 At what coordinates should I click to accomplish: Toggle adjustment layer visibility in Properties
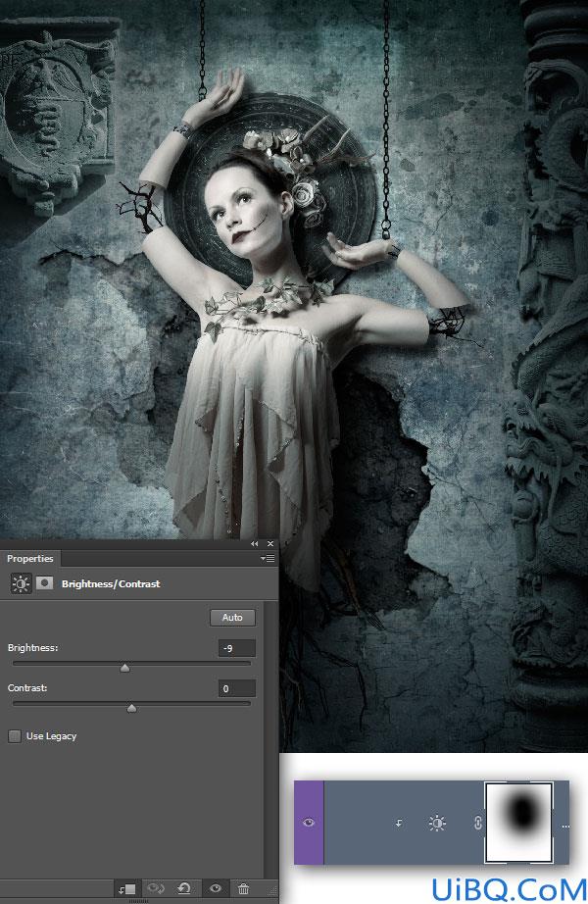pyautogui.click(x=216, y=888)
